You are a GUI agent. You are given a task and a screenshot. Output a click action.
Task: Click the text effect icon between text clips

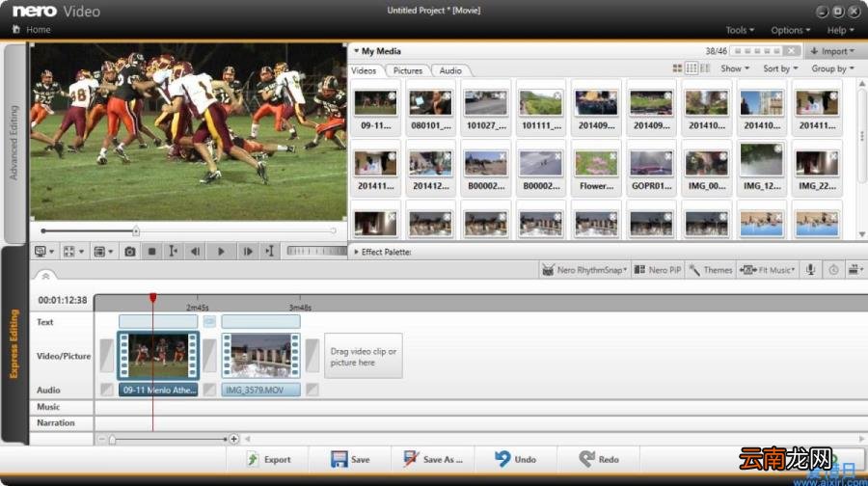pyautogui.click(x=209, y=321)
